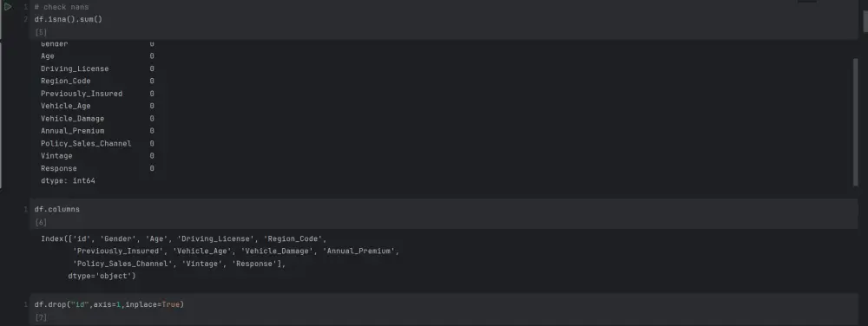Image resolution: width=868 pixels, height=326 pixels.
Task: Click the isna output's vertical scrollbar
Action: click(855, 122)
